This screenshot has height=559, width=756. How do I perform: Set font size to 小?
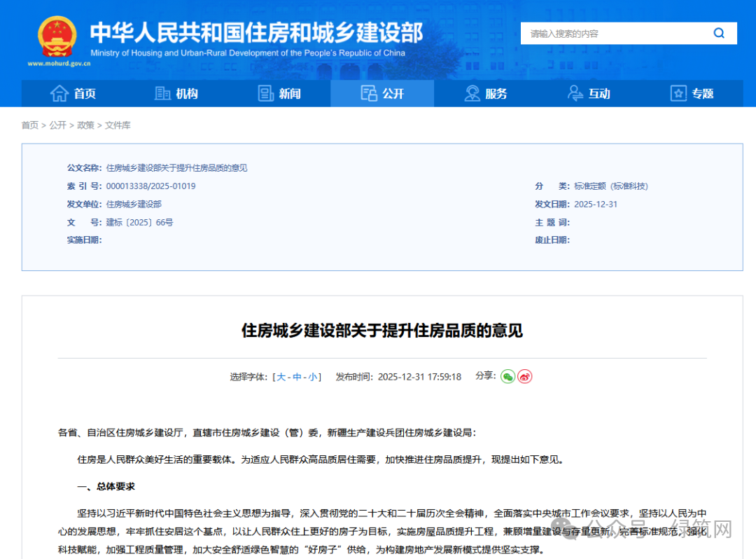pyautogui.click(x=313, y=377)
